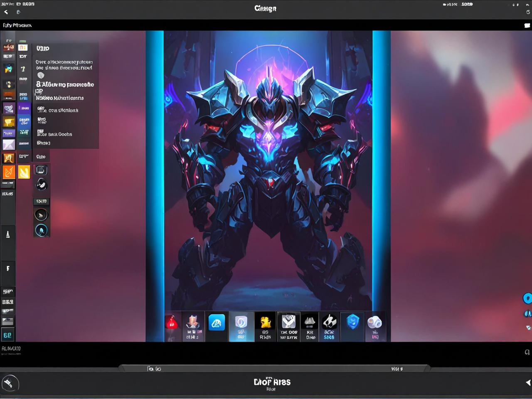Click the small white rectangle icon top right

527,25
